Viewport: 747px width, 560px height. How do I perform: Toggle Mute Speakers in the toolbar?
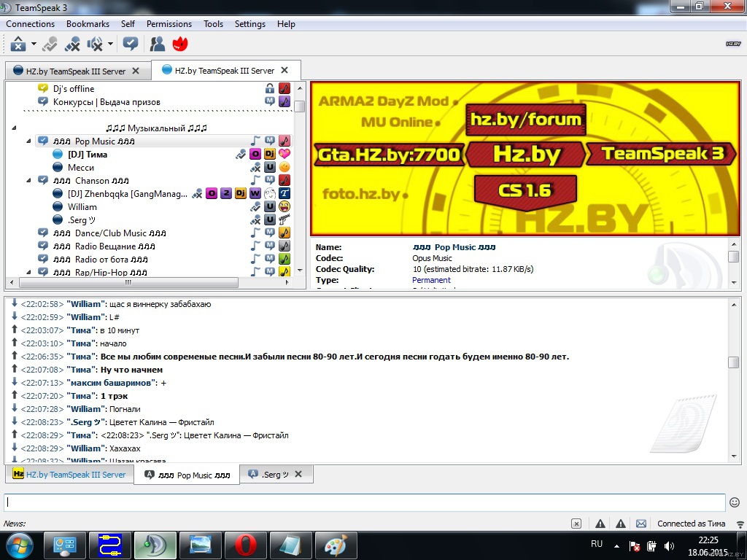coord(95,44)
